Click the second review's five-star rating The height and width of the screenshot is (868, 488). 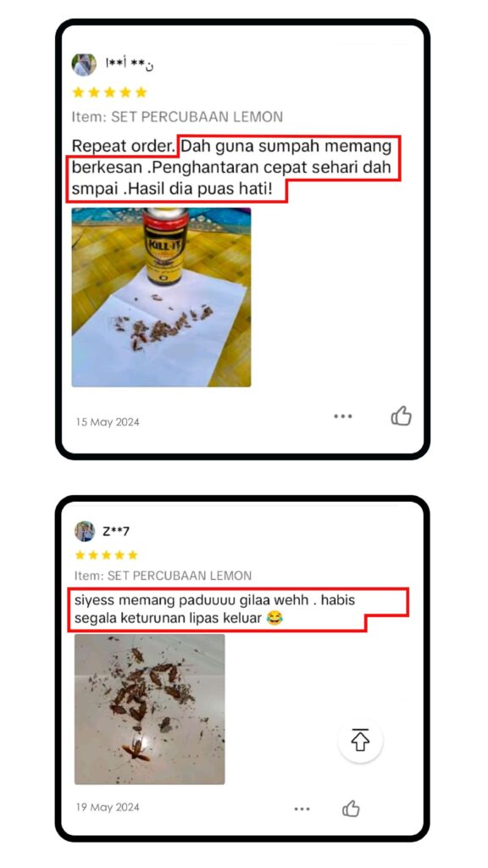coord(106,554)
